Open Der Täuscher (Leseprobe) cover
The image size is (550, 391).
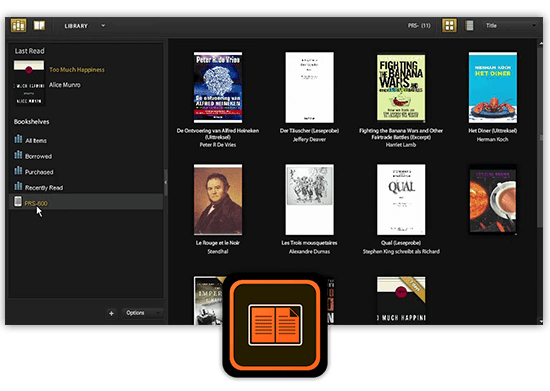(309, 87)
